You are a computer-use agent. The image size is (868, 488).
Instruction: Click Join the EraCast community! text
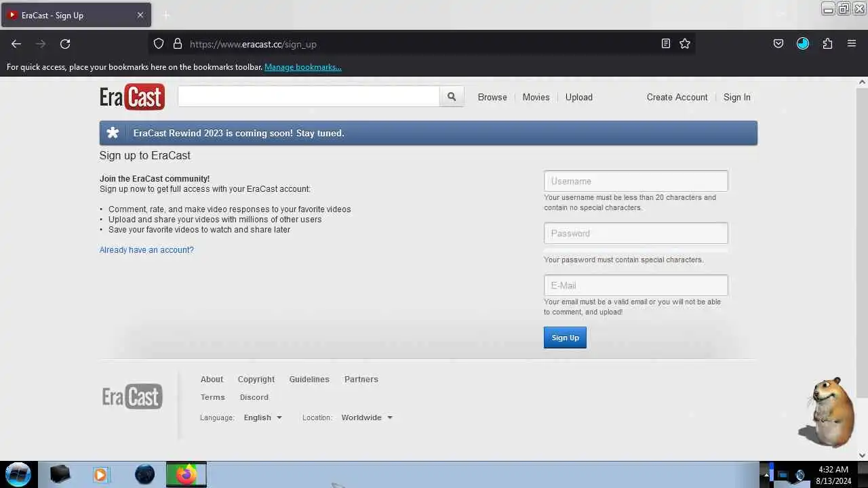coord(155,179)
